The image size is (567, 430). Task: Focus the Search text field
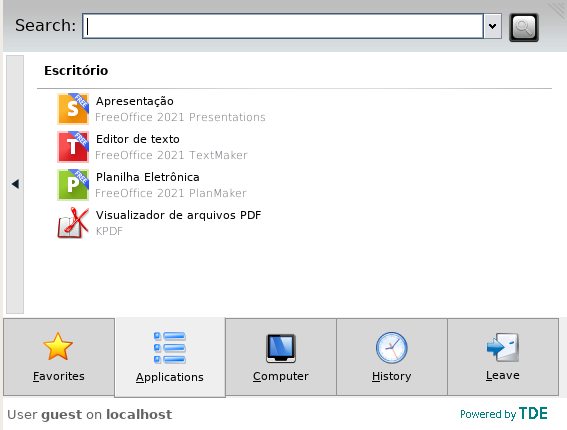[x=283, y=26]
